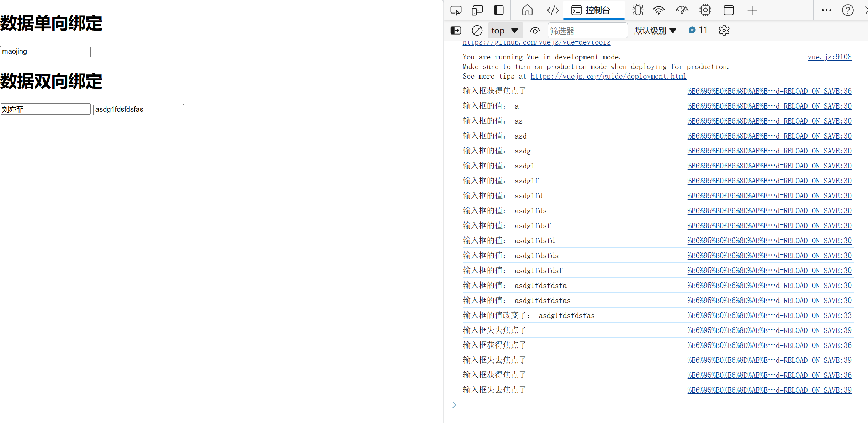This screenshot has width=868, height=423.
Task: Expand the top context dropdown
Action: tap(505, 31)
